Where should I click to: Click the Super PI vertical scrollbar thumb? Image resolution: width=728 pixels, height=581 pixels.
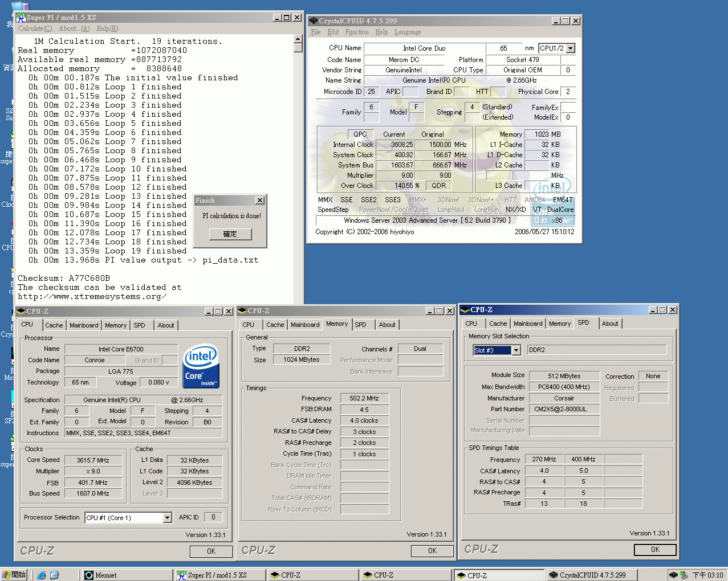click(298, 48)
